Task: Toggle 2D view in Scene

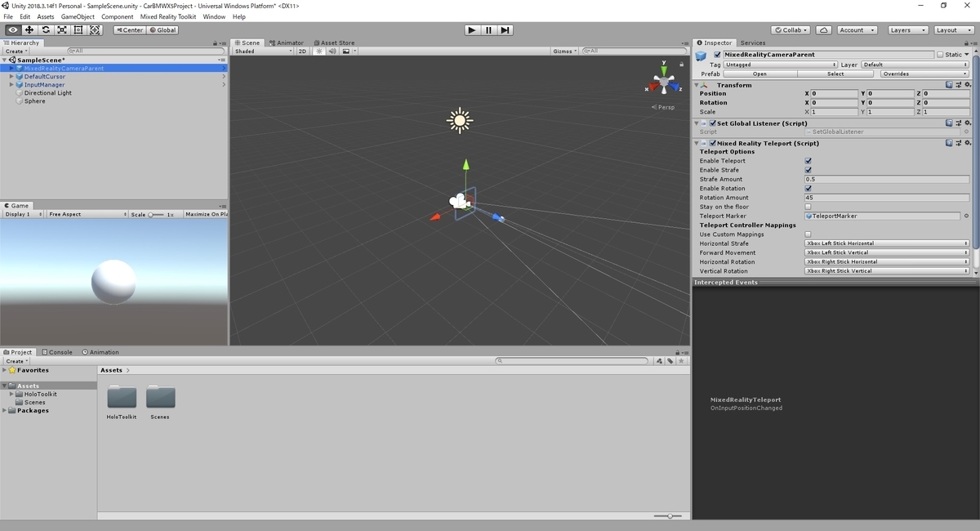Action: (x=302, y=51)
